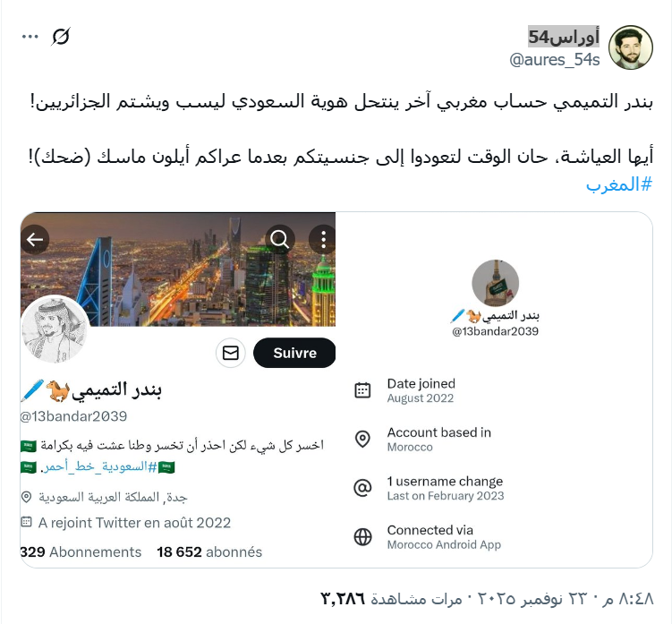Click the 329 Abonnements count
Viewport: 672px width, 624px height.
(x=81, y=552)
